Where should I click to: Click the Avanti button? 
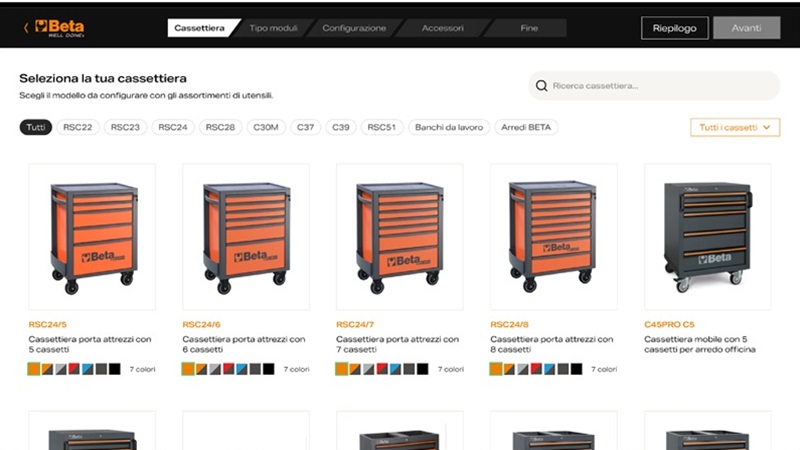tap(746, 28)
